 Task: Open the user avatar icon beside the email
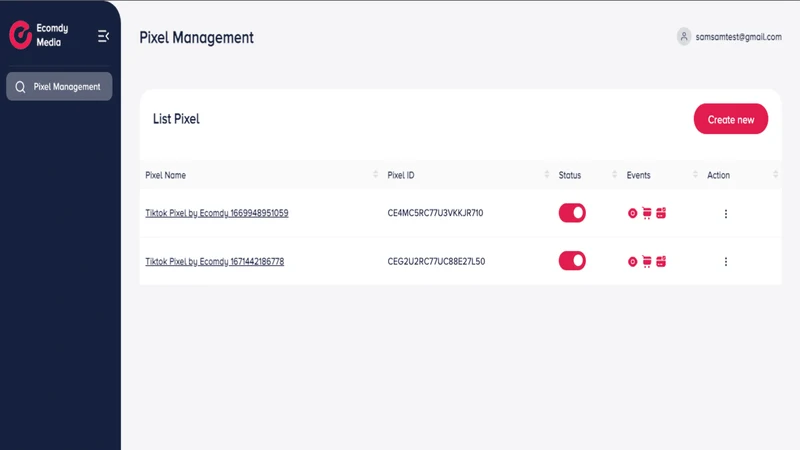pos(684,37)
